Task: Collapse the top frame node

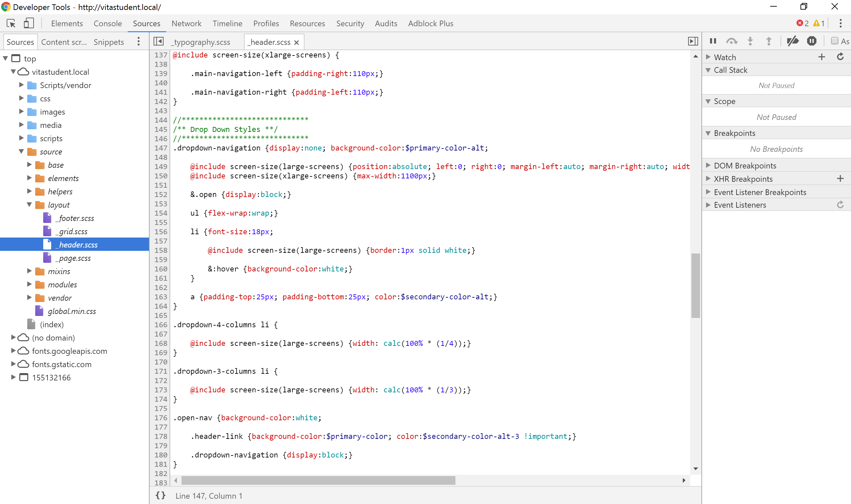Action: 5,58
